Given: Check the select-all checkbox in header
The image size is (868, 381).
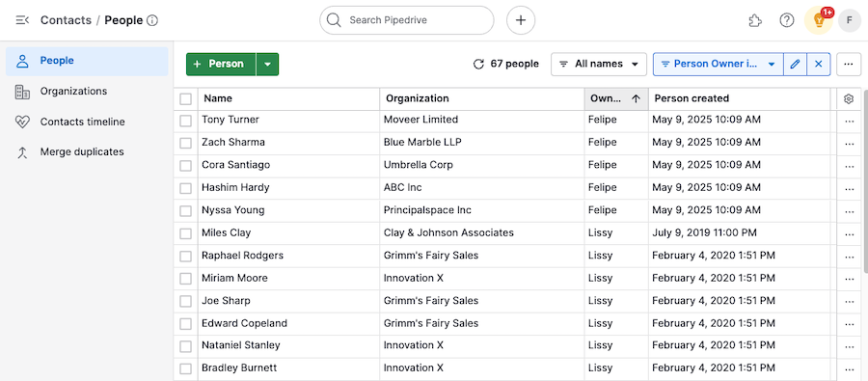Looking at the screenshot, I should [x=185, y=99].
